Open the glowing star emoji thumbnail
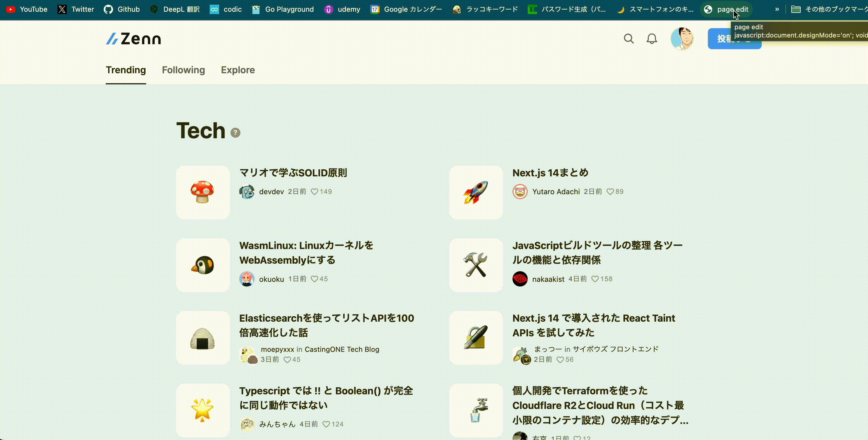Viewport: 868px width, 440px height. click(x=203, y=410)
